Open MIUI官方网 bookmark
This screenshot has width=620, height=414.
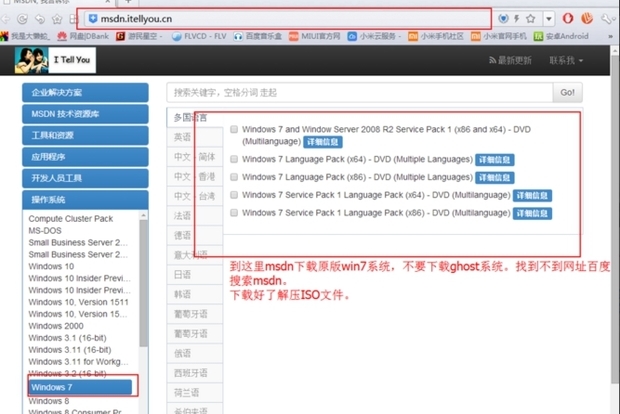coord(315,36)
